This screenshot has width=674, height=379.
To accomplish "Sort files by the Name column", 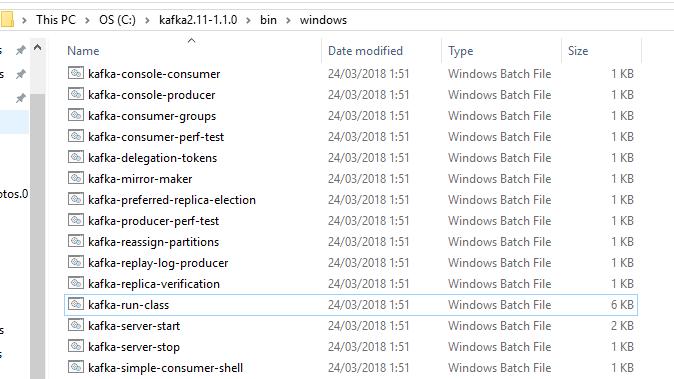I will pos(83,51).
